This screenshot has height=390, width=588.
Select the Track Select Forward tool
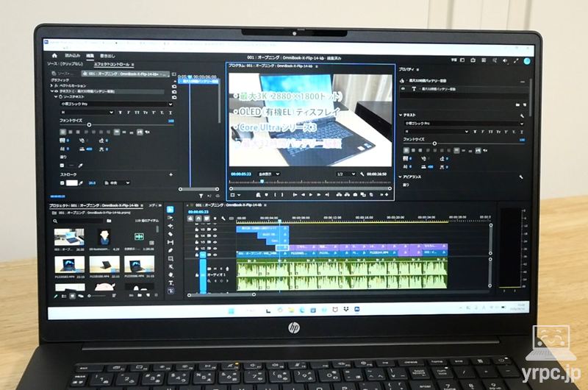pyautogui.click(x=171, y=218)
